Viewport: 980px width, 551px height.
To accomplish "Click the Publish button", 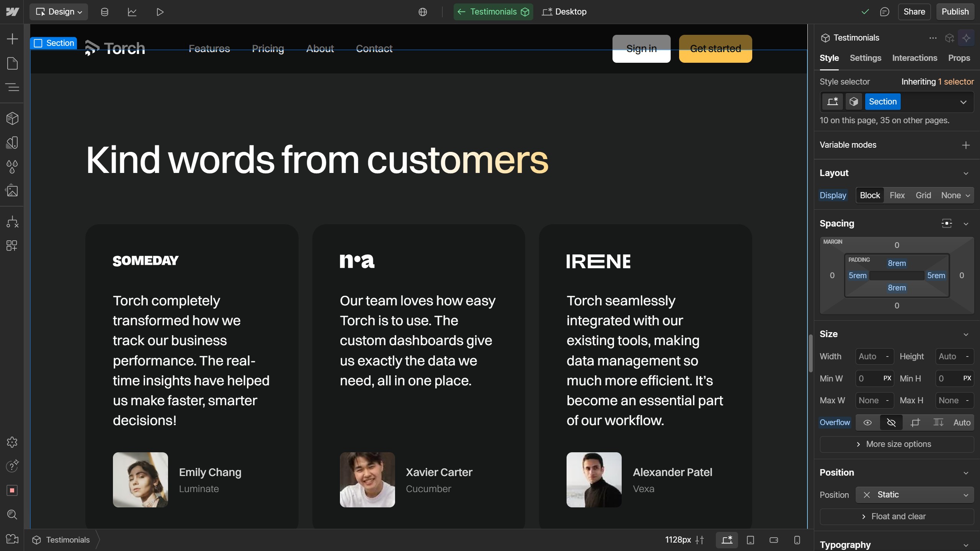I will (x=955, y=12).
